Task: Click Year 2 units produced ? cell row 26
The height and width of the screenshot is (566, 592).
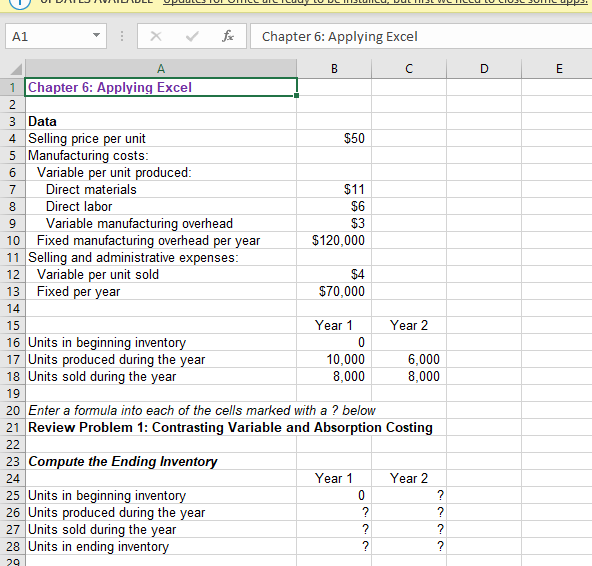Action: (409, 512)
